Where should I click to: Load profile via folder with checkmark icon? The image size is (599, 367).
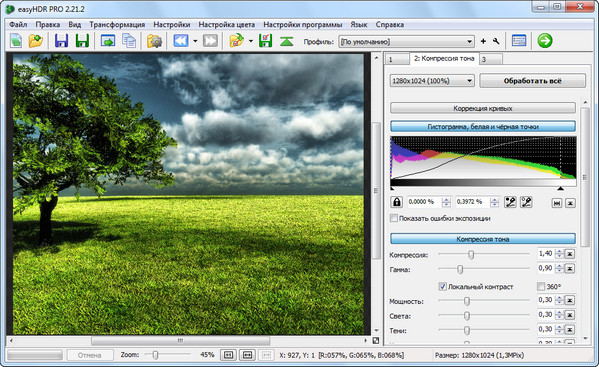(236, 40)
